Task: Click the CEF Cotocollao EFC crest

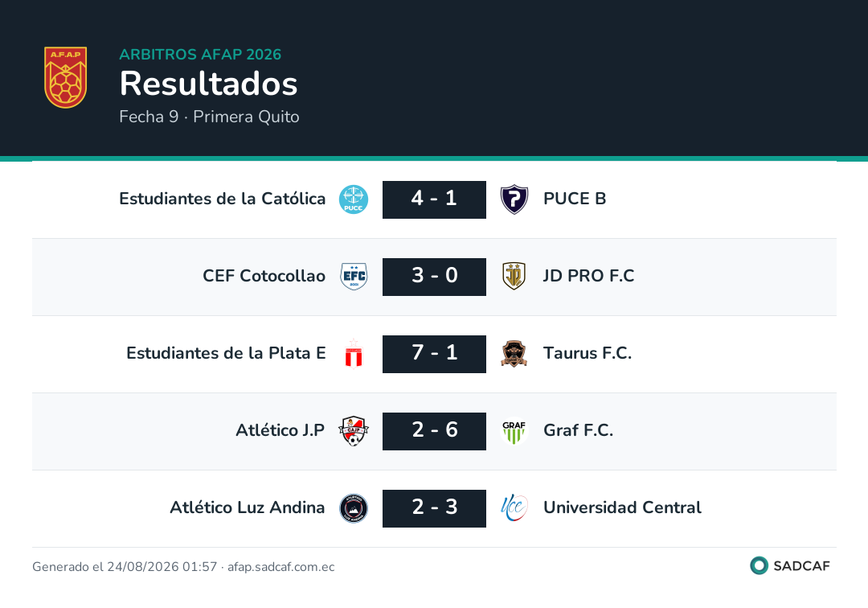Action: (x=354, y=277)
